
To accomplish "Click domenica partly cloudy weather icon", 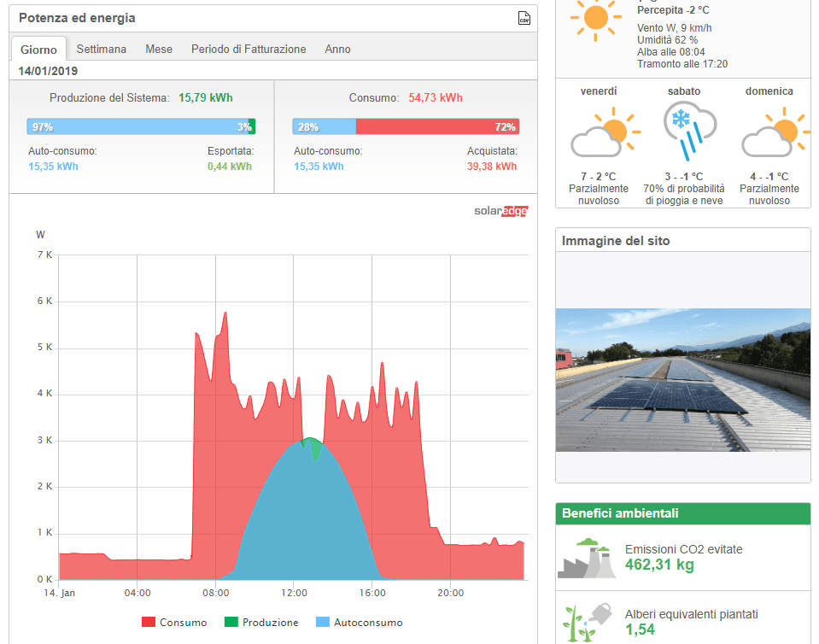I will click(775, 132).
